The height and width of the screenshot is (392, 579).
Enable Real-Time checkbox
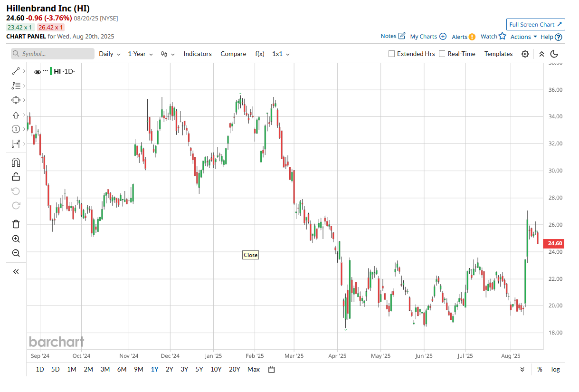(x=442, y=54)
